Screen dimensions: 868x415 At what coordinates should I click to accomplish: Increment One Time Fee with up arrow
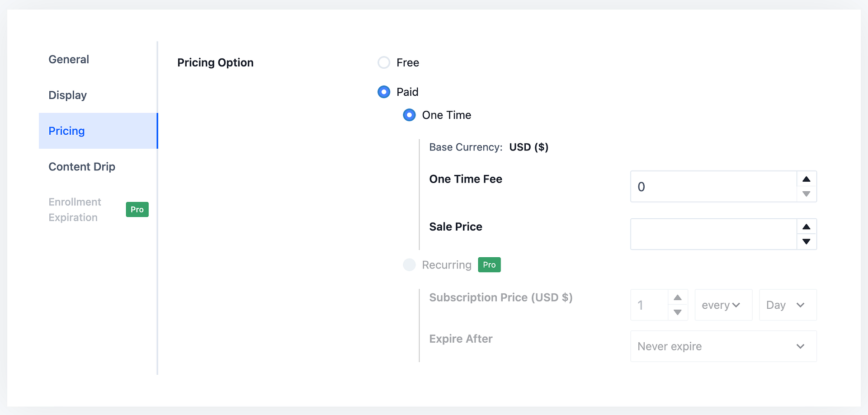pyautogui.click(x=807, y=179)
